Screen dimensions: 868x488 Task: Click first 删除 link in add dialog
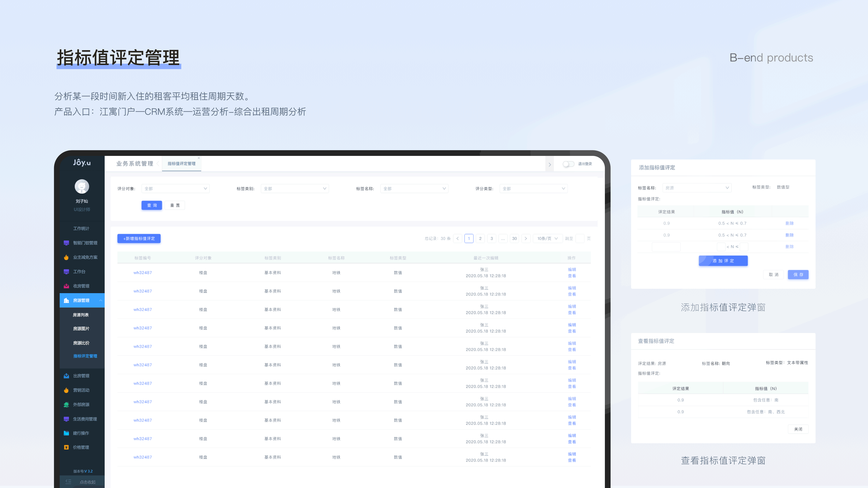(x=790, y=223)
